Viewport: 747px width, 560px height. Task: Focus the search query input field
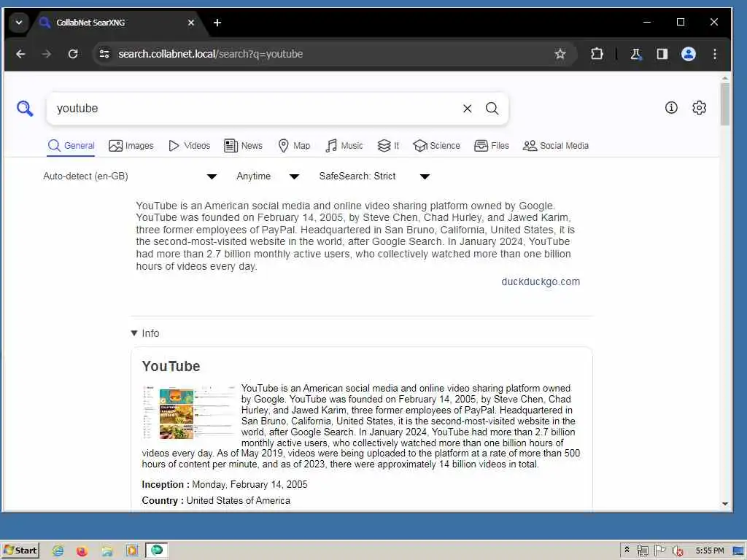click(255, 109)
